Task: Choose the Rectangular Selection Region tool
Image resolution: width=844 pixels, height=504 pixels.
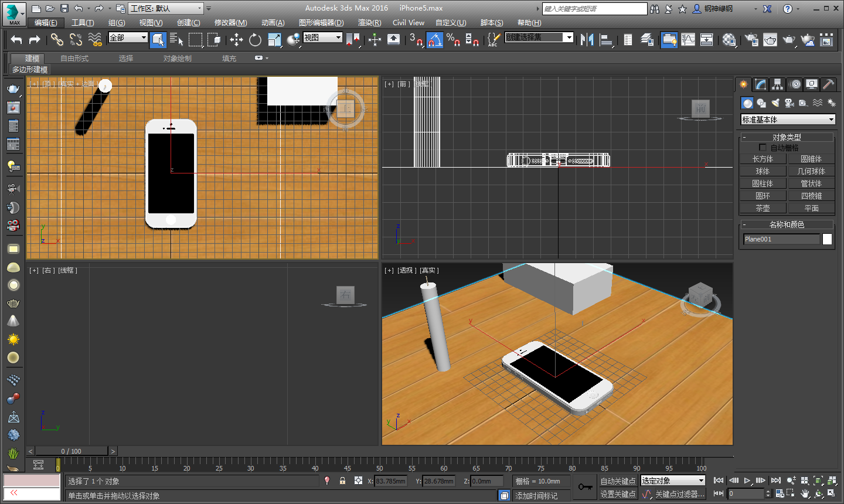Action: tap(195, 39)
